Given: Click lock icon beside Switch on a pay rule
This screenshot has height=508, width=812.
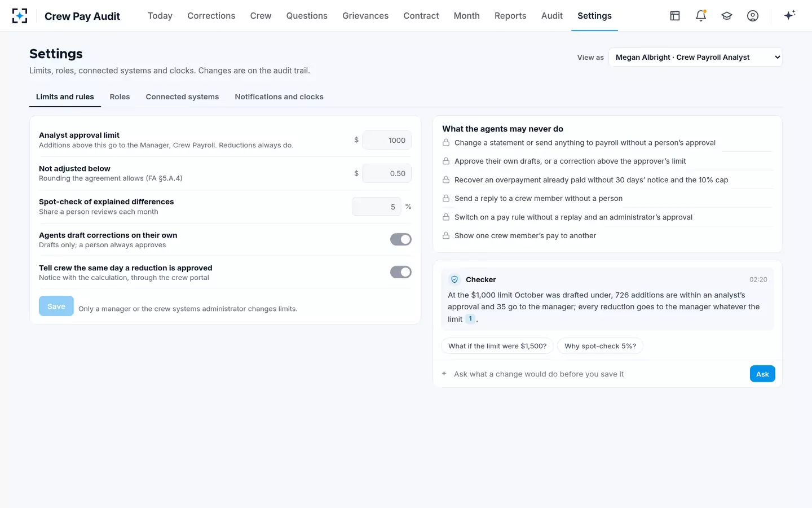Looking at the screenshot, I should 446,217.
